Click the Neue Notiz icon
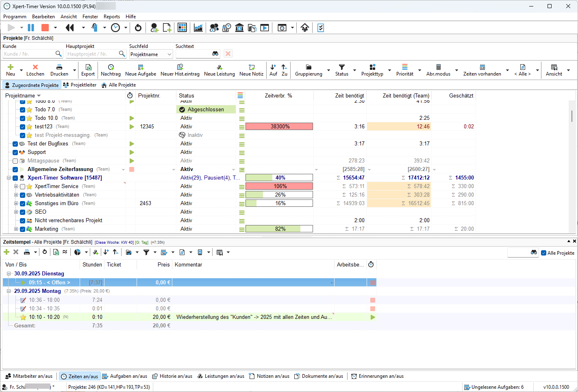Viewport: 578px width, 392px height. tap(251, 67)
